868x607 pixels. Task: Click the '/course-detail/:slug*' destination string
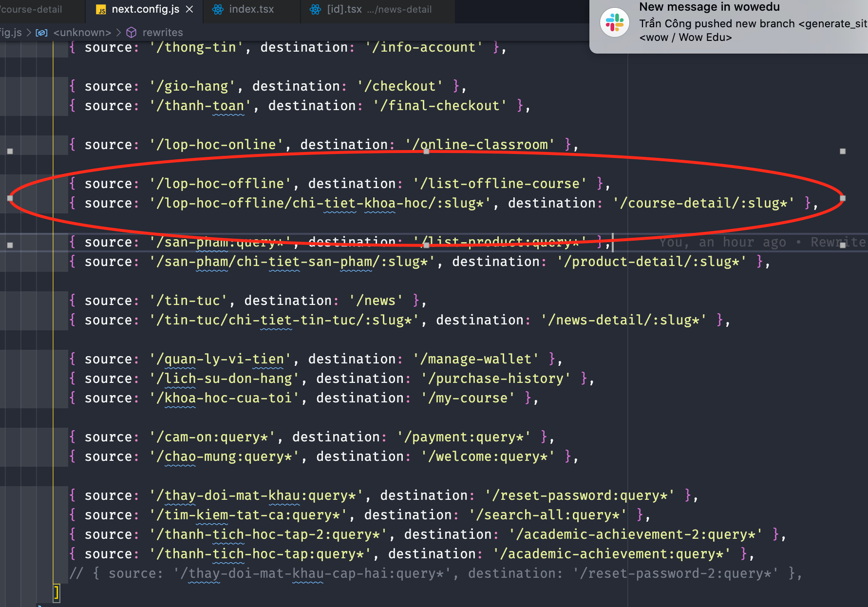pyautogui.click(x=704, y=203)
